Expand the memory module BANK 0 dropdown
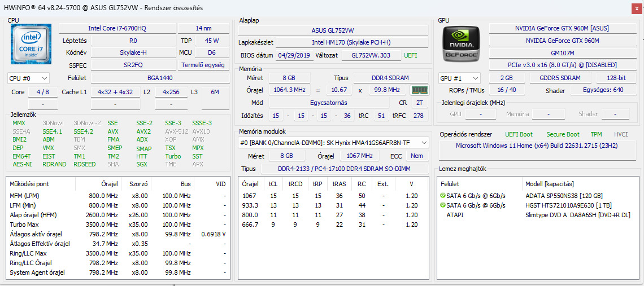The image size is (644, 286). 333,143
